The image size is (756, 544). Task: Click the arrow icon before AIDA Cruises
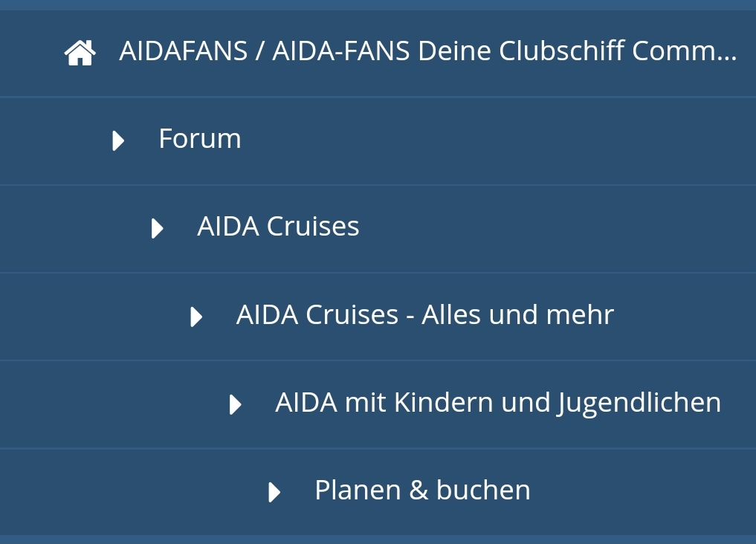(x=157, y=228)
